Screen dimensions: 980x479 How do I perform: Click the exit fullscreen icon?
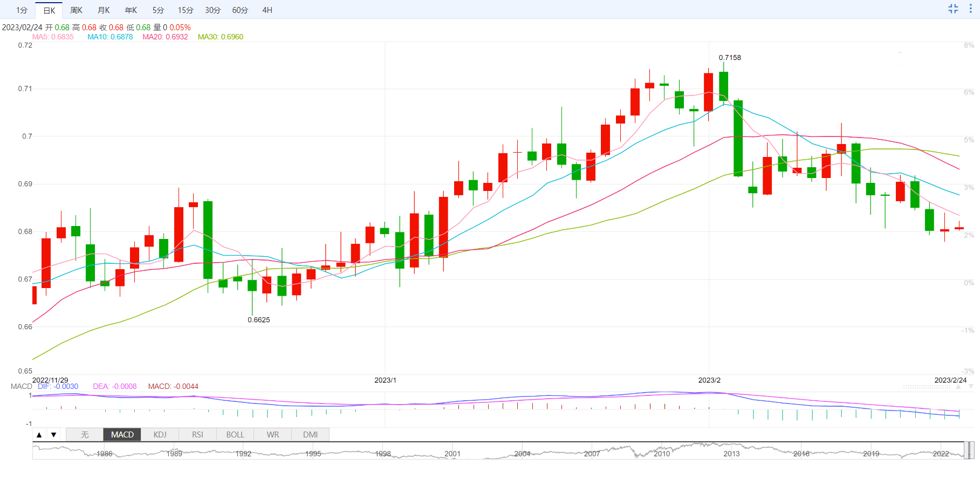click(953, 9)
